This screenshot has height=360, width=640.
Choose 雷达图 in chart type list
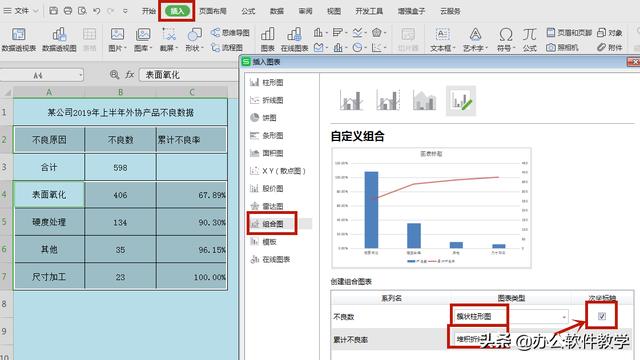click(x=267, y=206)
